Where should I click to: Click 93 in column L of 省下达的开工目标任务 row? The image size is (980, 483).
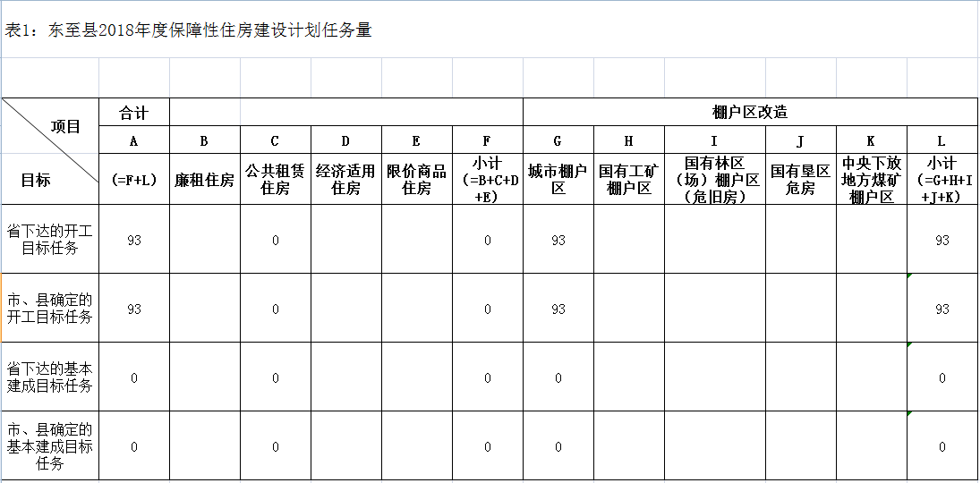tap(942, 240)
